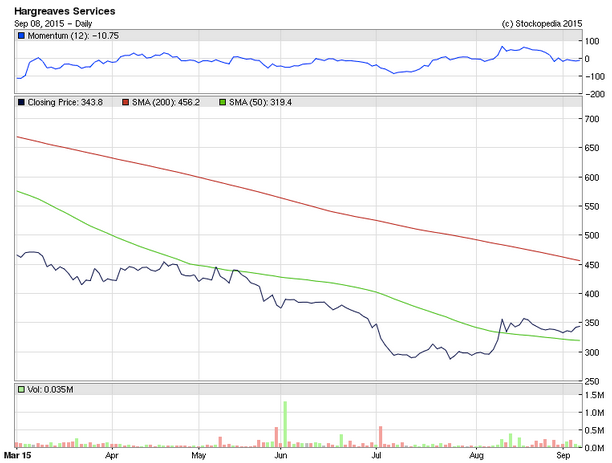
Task: Click the 700 price axis label
Action: point(592,119)
